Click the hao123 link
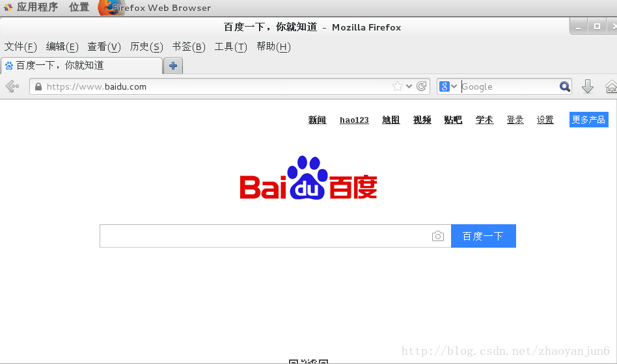This screenshot has height=364, width=617. click(354, 120)
